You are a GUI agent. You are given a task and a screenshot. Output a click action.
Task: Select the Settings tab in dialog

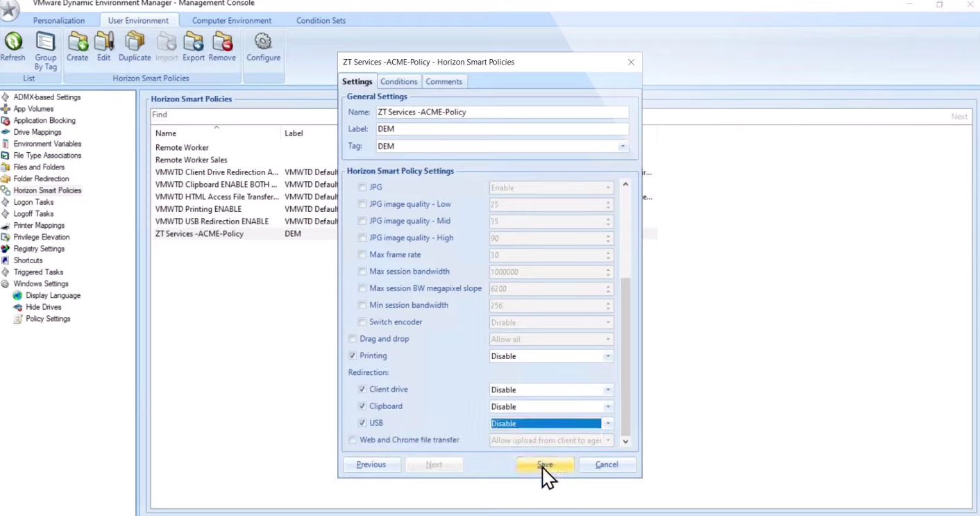(357, 82)
